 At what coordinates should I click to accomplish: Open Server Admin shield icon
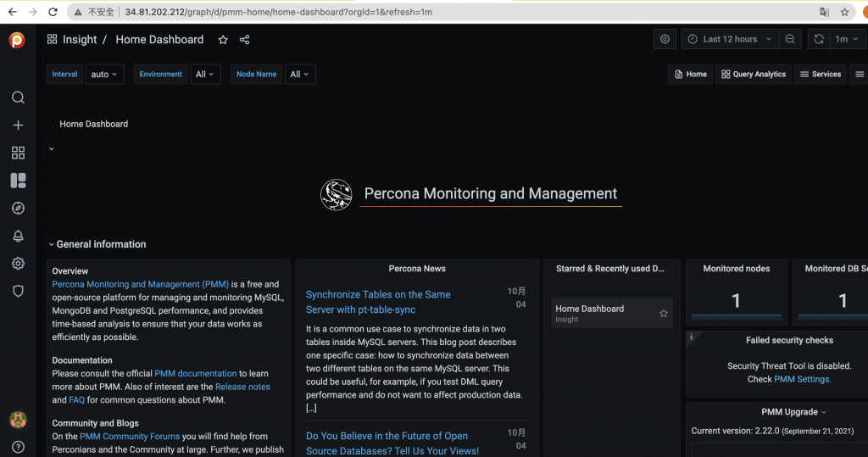(x=19, y=292)
